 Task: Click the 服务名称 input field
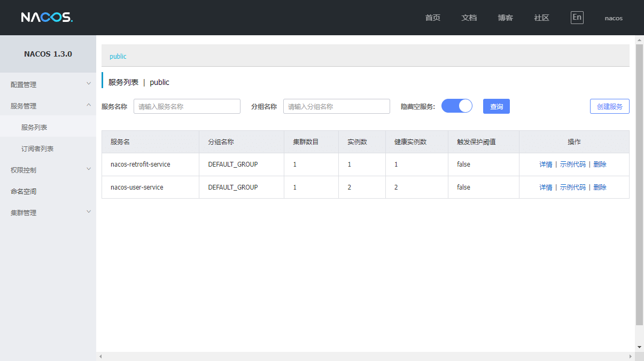(x=187, y=106)
